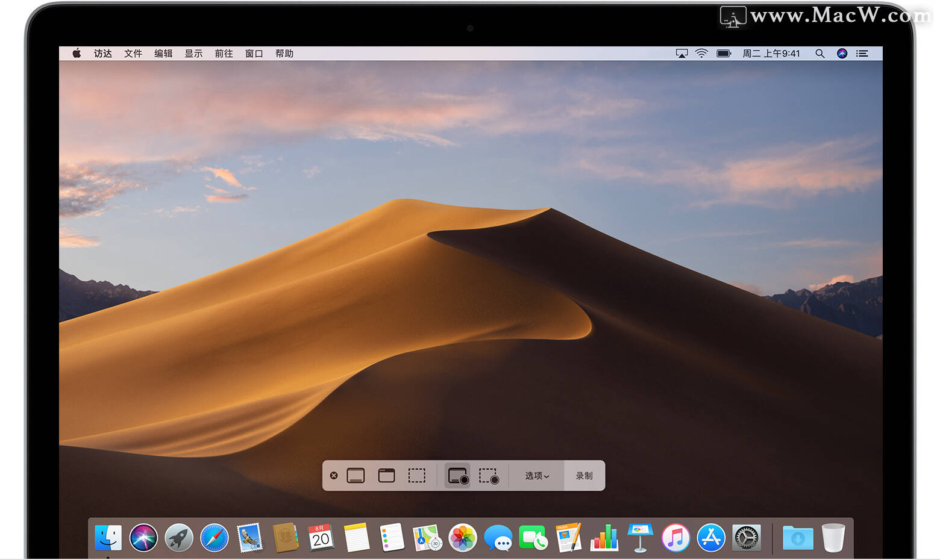Launch FaceTime from the Dock
This screenshot has width=940, height=560.
[533, 538]
